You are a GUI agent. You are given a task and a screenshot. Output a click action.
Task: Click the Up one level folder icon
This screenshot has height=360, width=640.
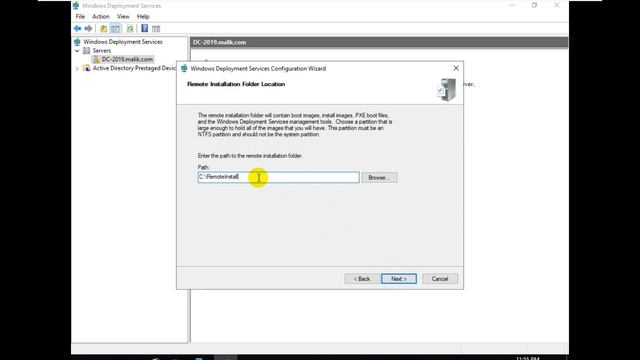pyautogui.click(x=104, y=29)
